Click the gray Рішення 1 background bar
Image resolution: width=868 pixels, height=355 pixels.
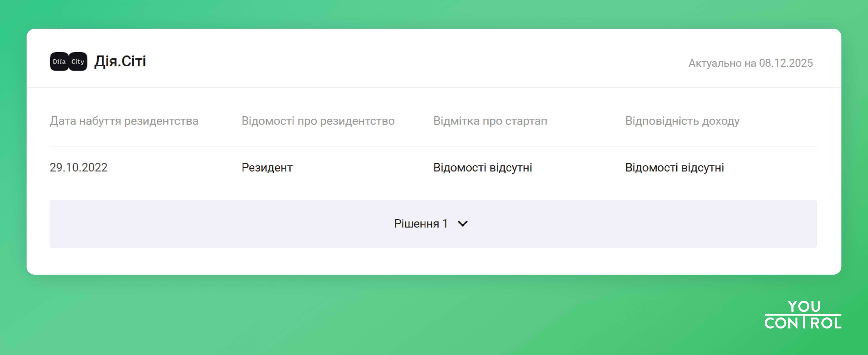click(236, 223)
